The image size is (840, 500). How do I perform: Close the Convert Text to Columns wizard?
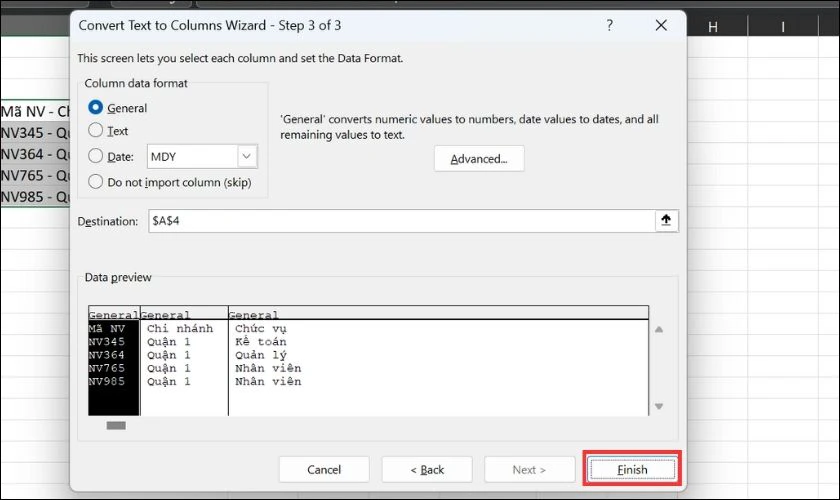pos(659,25)
